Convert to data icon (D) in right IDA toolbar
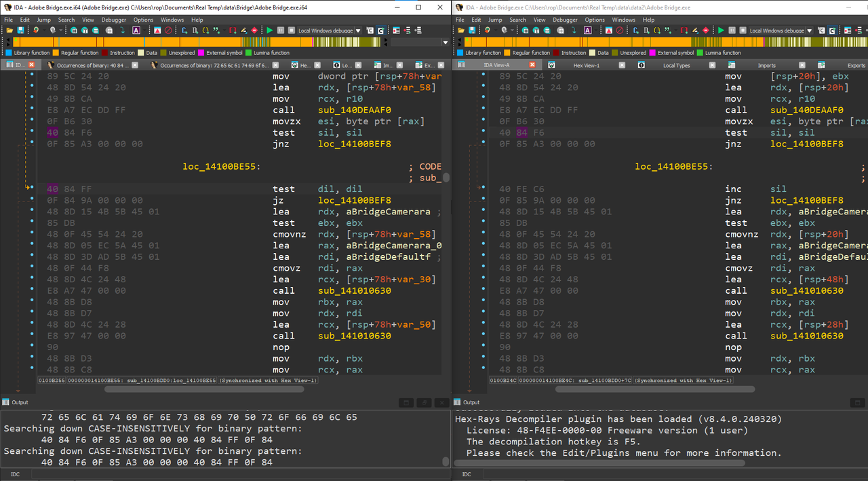This screenshot has width=868, height=481. click(x=647, y=31)
